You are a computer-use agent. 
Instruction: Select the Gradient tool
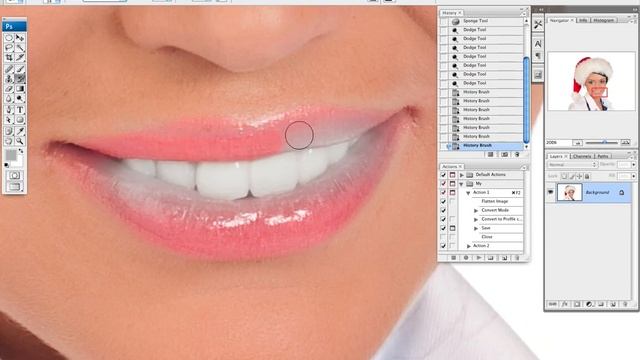[20, 89]
